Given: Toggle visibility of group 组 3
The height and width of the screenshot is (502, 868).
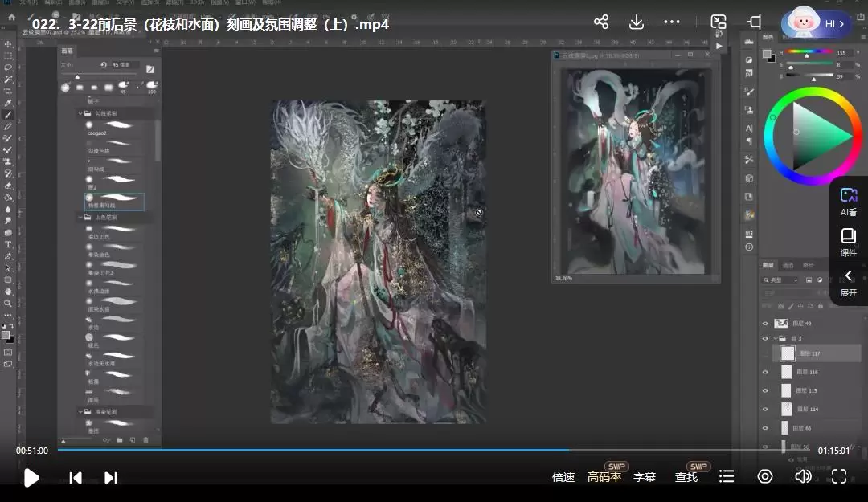Looking at the screenshot, I should 765,338.
